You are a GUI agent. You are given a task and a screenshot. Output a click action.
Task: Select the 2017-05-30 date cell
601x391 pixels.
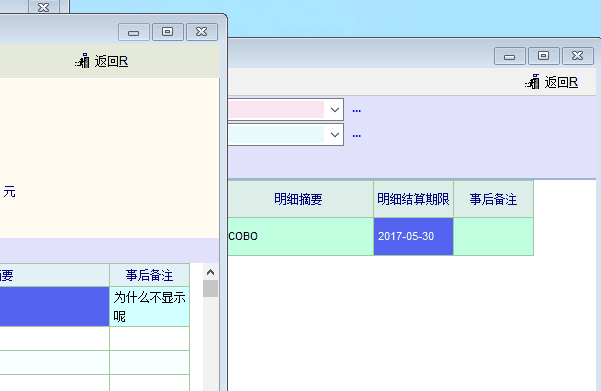tap(413, 236)
